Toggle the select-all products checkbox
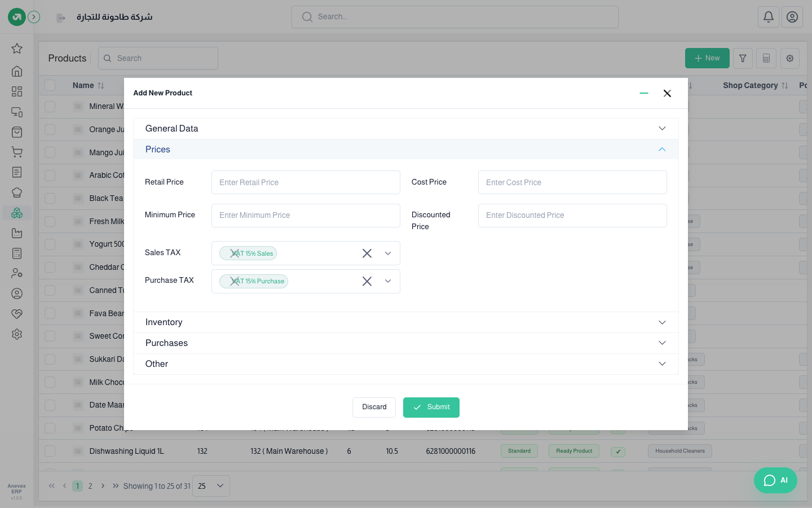Image resolution: width=812 pixels, height=508 pixels. [50, 85]
